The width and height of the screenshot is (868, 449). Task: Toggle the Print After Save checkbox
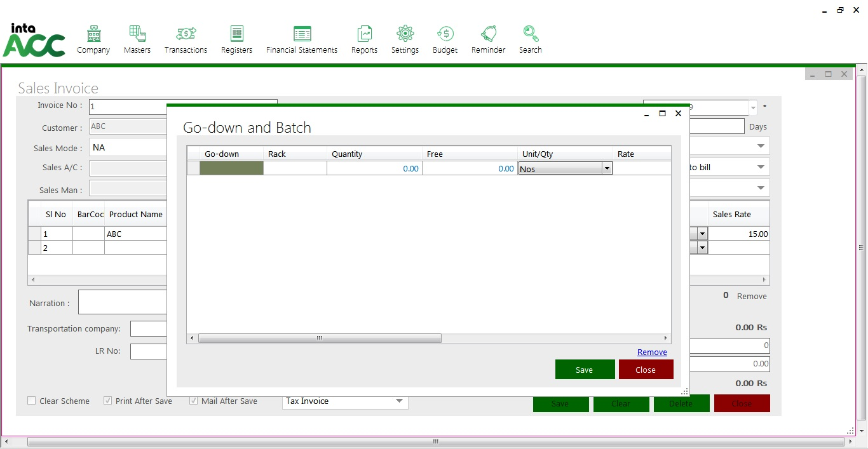tap(108, 401)
